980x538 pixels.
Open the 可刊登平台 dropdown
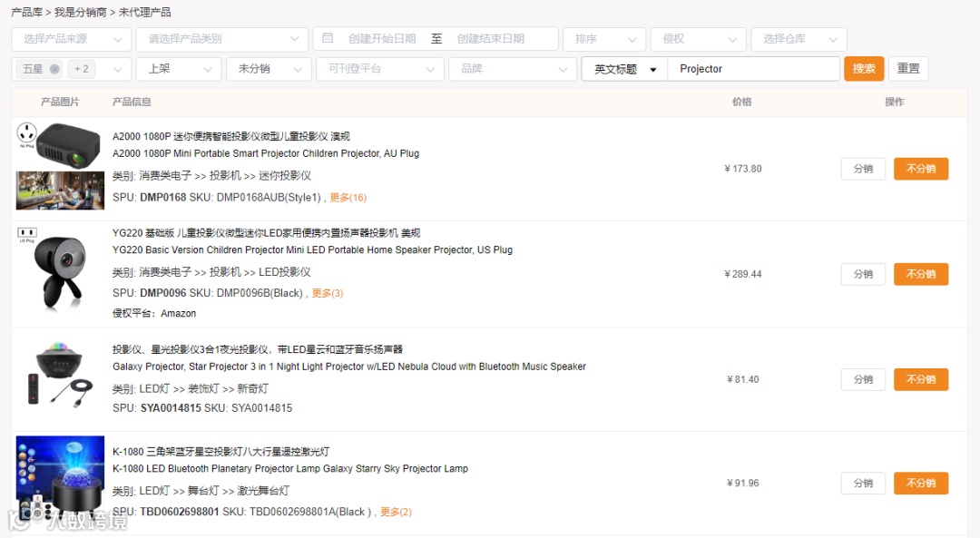380,69
